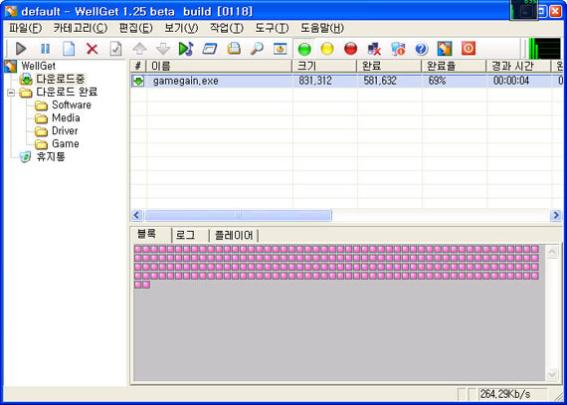Open task properties checkmark page icon
Image resolution: width=567 pixels, height=405 pixels.
pos(116,49)
